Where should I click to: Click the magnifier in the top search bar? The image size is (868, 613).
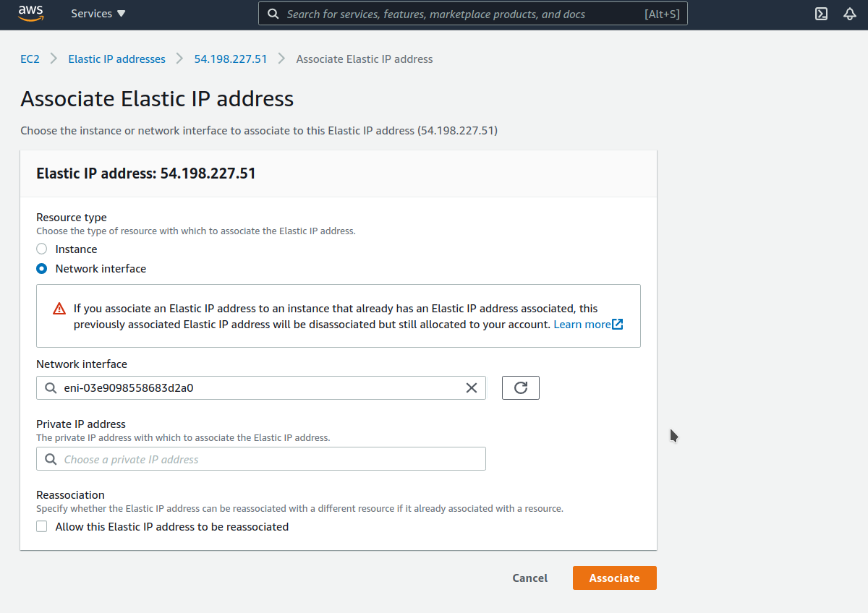[273, 14]
